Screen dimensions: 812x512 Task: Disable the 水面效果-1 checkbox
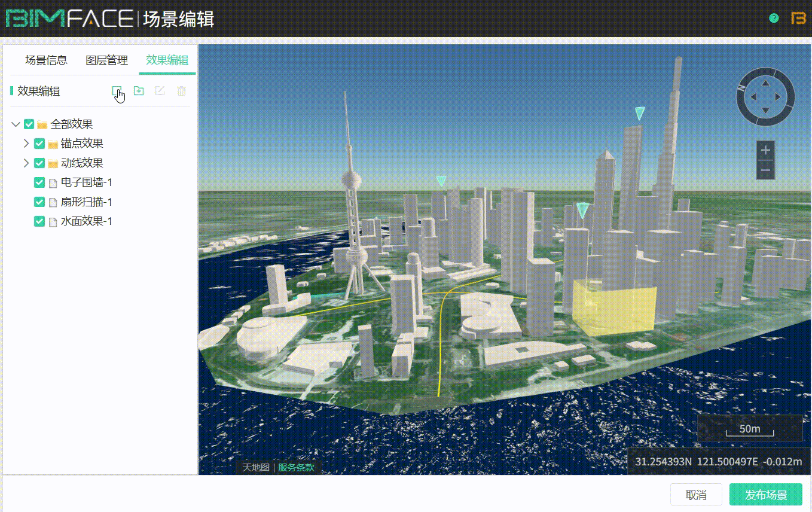pos(39,221)
